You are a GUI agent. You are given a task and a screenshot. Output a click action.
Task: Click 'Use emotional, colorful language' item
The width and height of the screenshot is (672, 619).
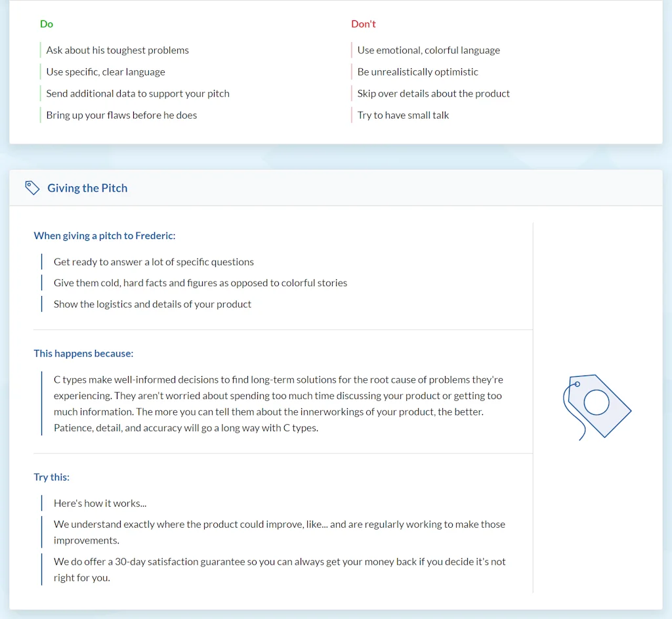[x=428, y=50]
